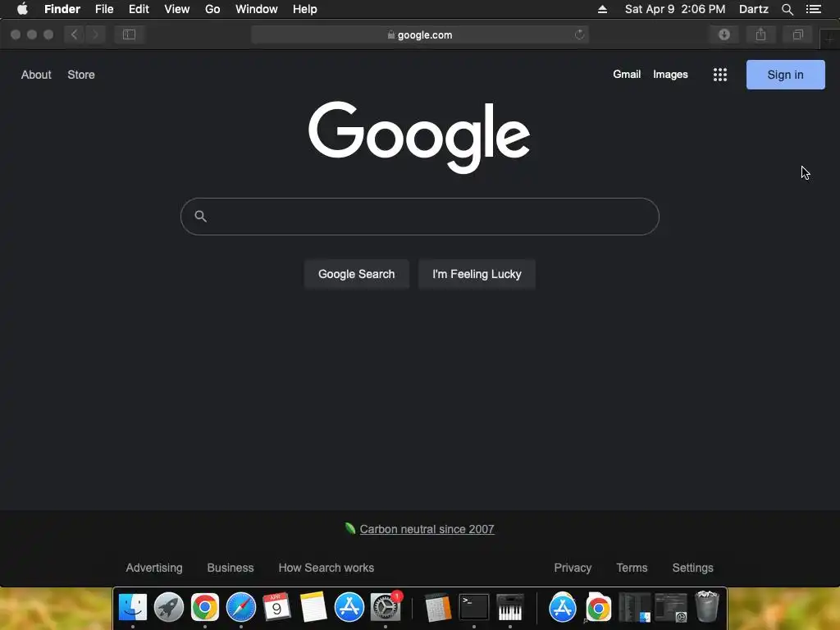Click the Sign in button
The height and width of the screenshot is (630, 840).
785,75
